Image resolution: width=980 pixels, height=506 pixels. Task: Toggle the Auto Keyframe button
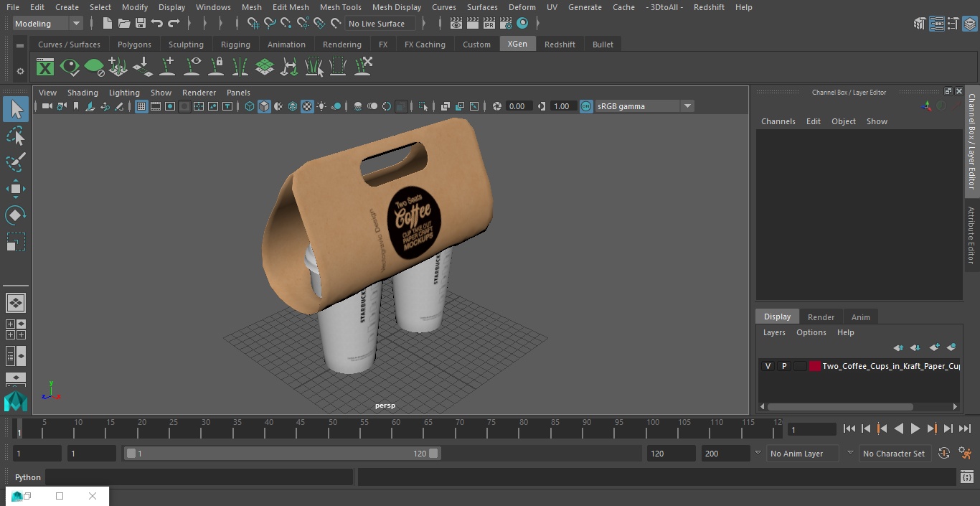point(944,454)
